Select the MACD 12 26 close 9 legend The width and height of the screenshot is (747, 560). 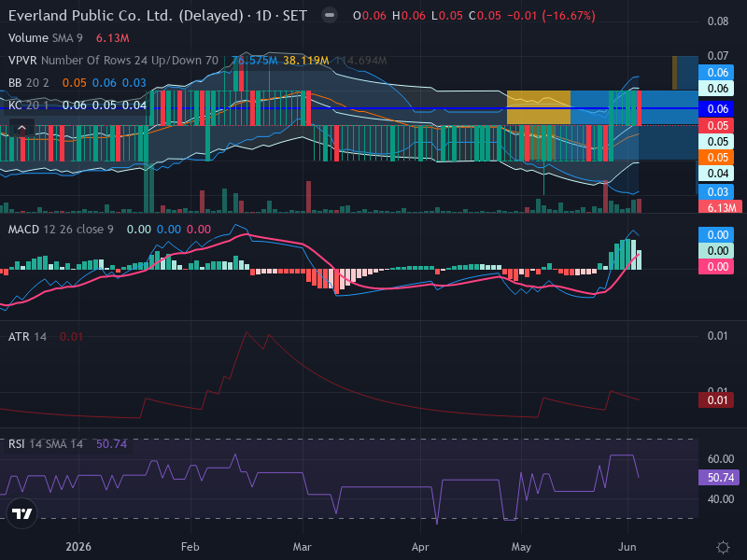coord(61,230)
